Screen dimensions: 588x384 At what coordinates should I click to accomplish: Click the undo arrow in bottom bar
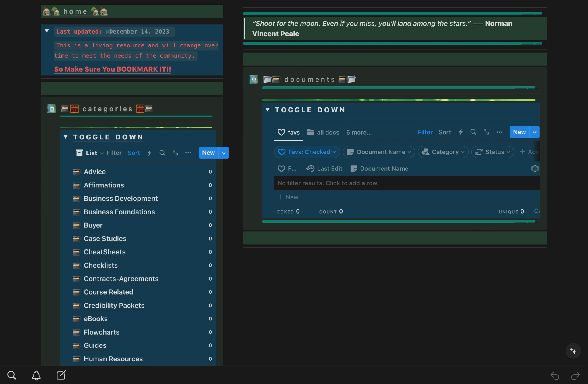pyautogui.click(x=555, y=376)
